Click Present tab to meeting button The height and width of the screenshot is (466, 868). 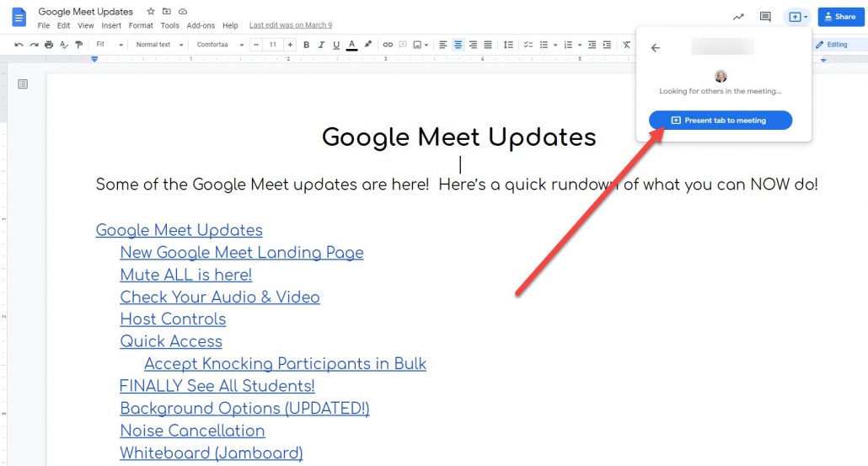coord(721,121)
